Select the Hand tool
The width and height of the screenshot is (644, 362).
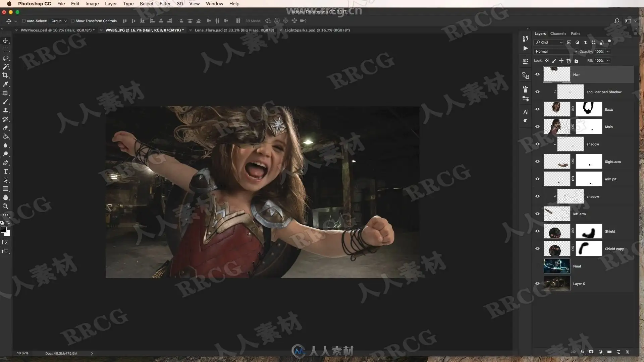click(5, 197)
